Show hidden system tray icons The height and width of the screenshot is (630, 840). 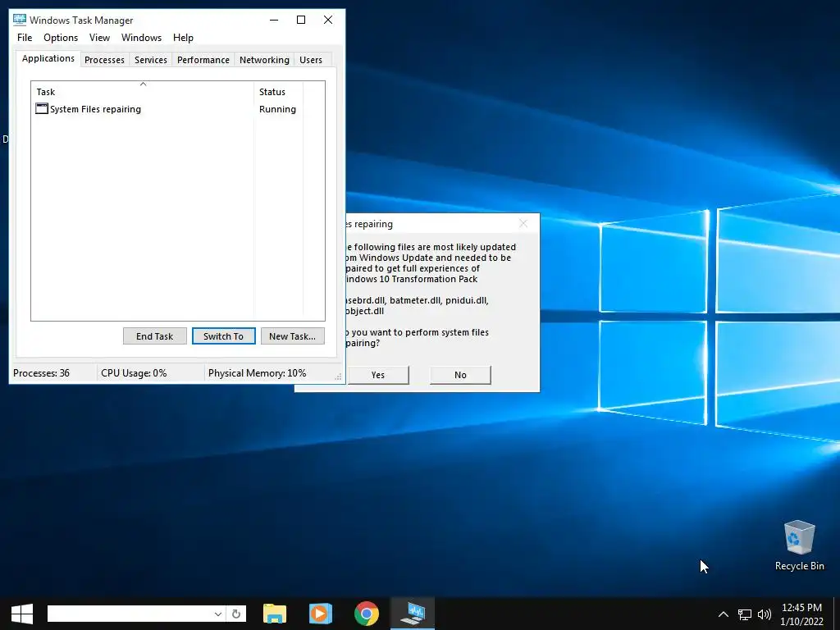coord(724,614)
